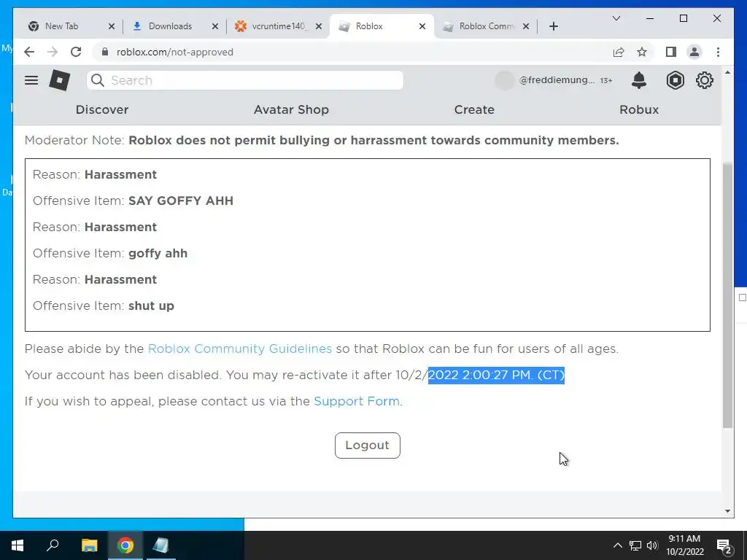The height and width of the screenshot is (560, 747).
Task: Open the Create menu item
Action: point(474,109)
